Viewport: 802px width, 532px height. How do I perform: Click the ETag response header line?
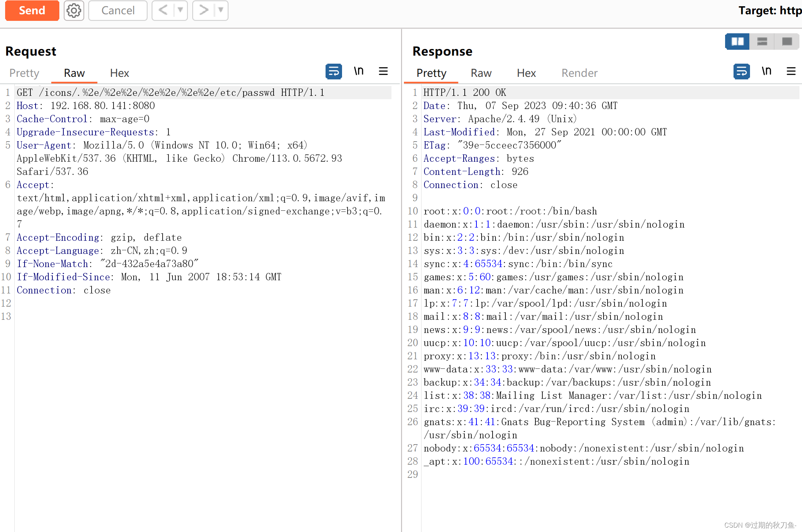[x=492, y=145]
